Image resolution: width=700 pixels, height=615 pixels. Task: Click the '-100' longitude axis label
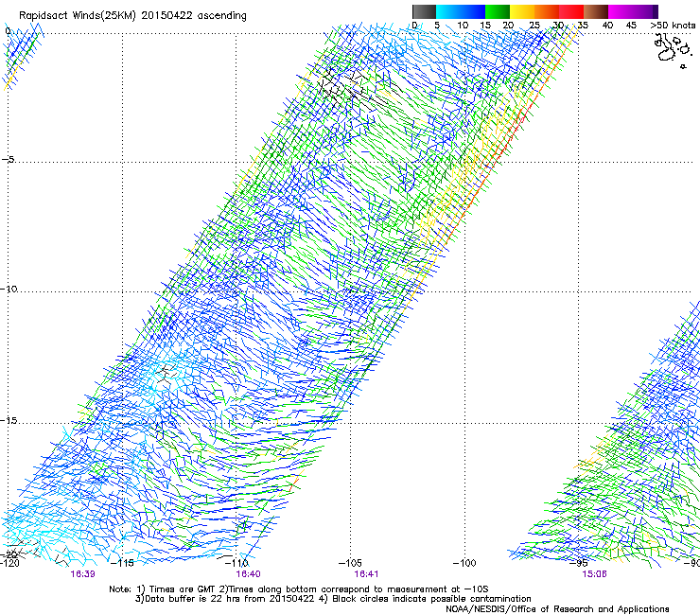[x=464, y=563]
